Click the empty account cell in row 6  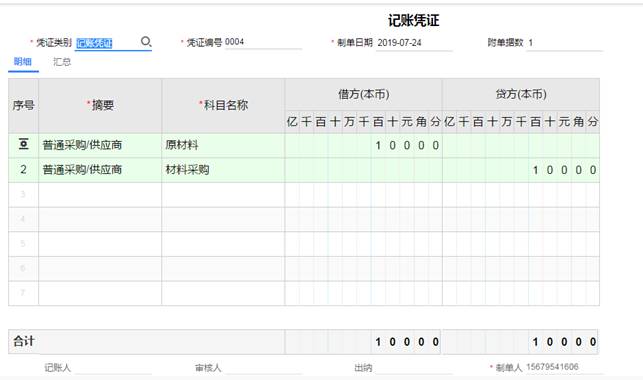pos(223,268)
